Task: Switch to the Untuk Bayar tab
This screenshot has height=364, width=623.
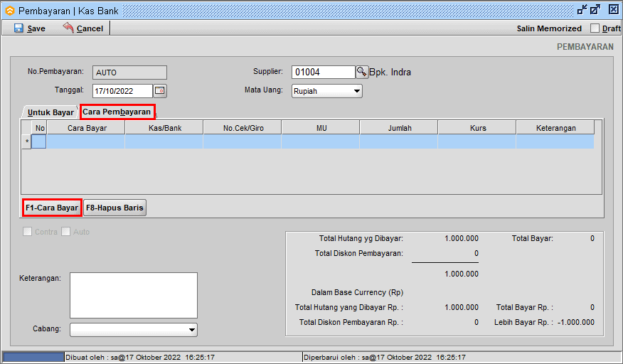Action: (x=50, y=112)
